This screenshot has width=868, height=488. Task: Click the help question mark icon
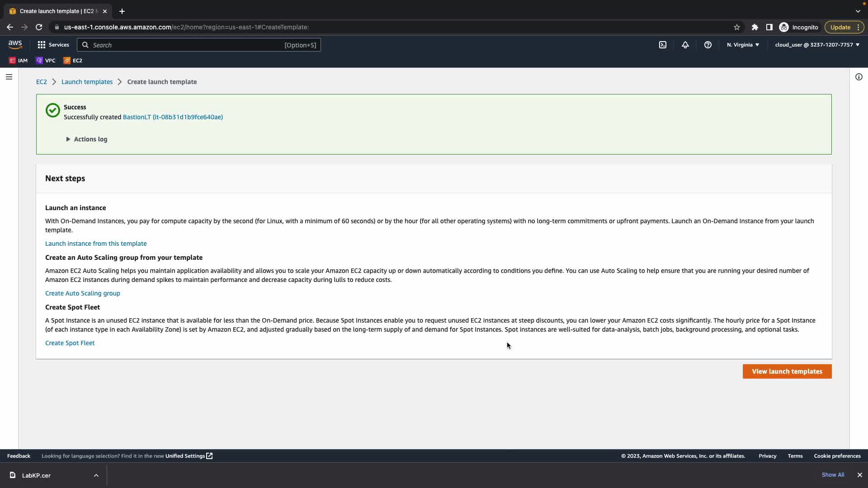pyautogui.click(x=708, y=45)
